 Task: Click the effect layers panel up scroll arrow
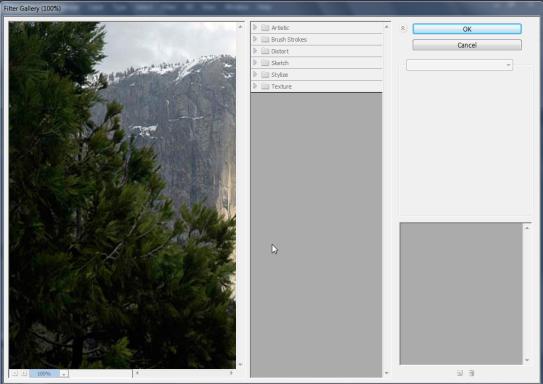[x=527, y=228]
